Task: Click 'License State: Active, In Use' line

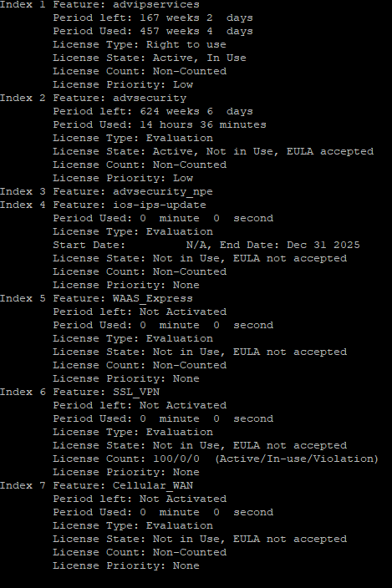Action: (150, 58)
